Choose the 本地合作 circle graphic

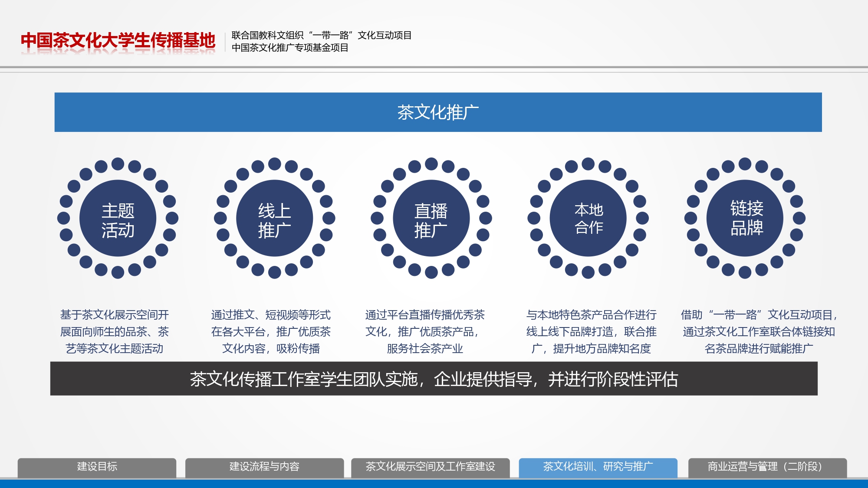pos(588,218)
